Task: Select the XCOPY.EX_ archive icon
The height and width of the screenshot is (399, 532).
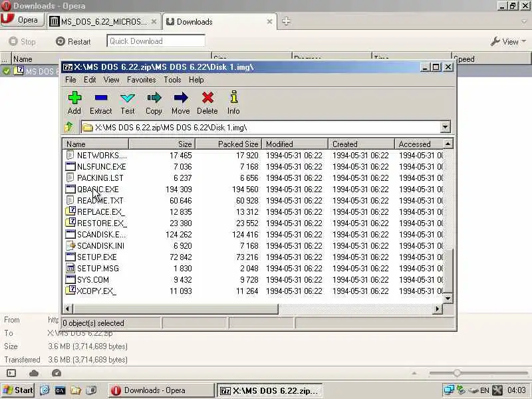Action: point(70,291)
